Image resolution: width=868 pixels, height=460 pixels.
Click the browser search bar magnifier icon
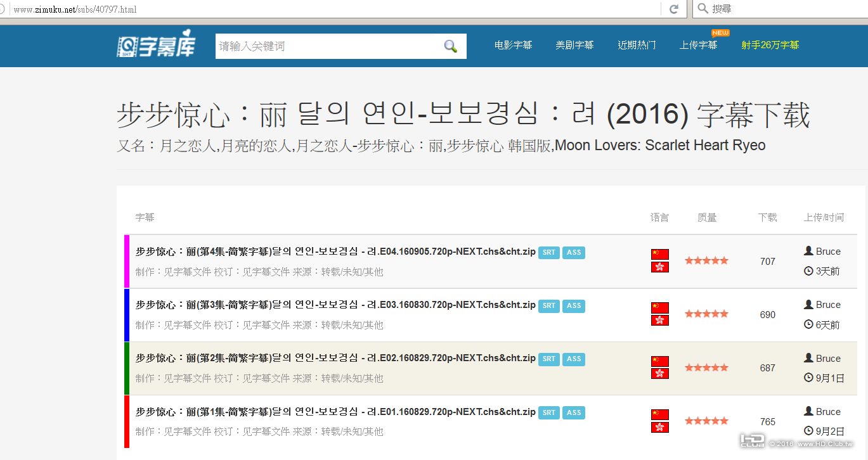coord(703,9)
